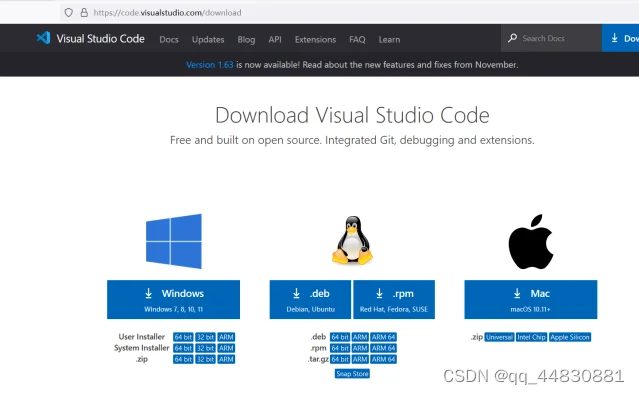The height and width of the screenshot is (394, 639).
Task: Click the Visual Studio Code logo icon
Action: 43,38
